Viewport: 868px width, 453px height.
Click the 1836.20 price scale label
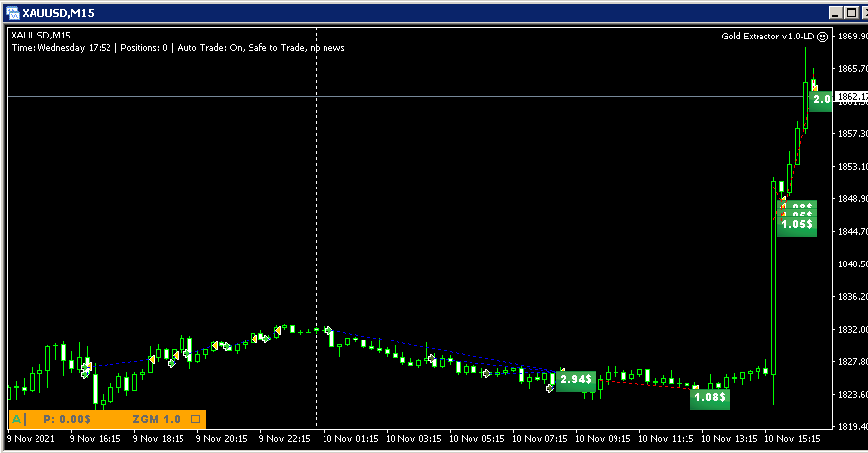853,297
